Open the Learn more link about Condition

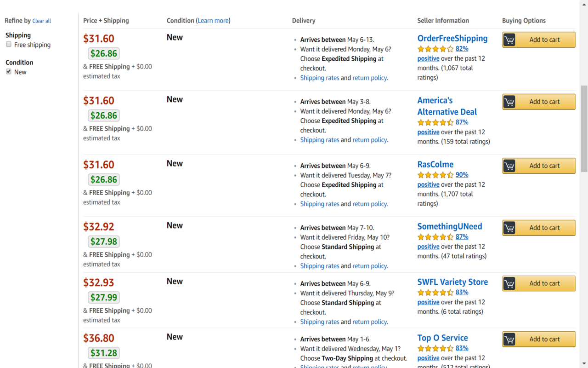213,20
